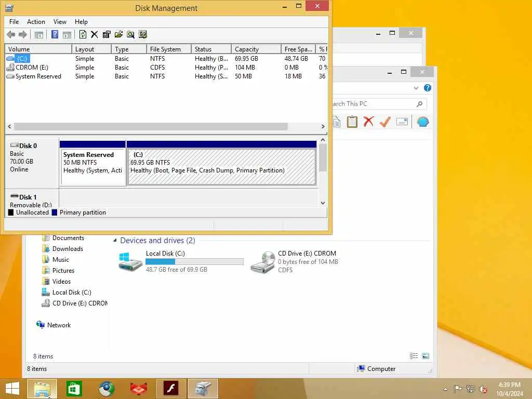Show hidden tray icons arrow
The image size is (532, 399).
[x=445, y=389]
